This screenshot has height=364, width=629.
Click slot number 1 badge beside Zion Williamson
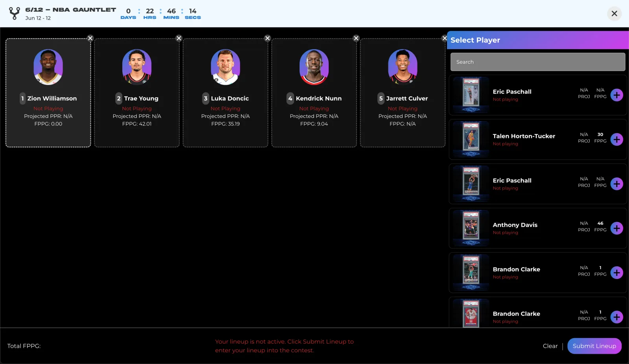[23, 98]
